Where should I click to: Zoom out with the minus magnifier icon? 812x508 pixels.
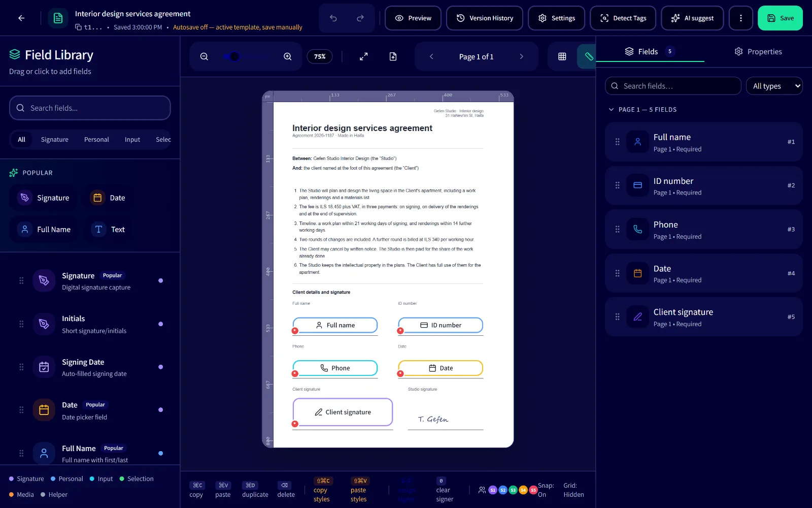pos(204,56)
